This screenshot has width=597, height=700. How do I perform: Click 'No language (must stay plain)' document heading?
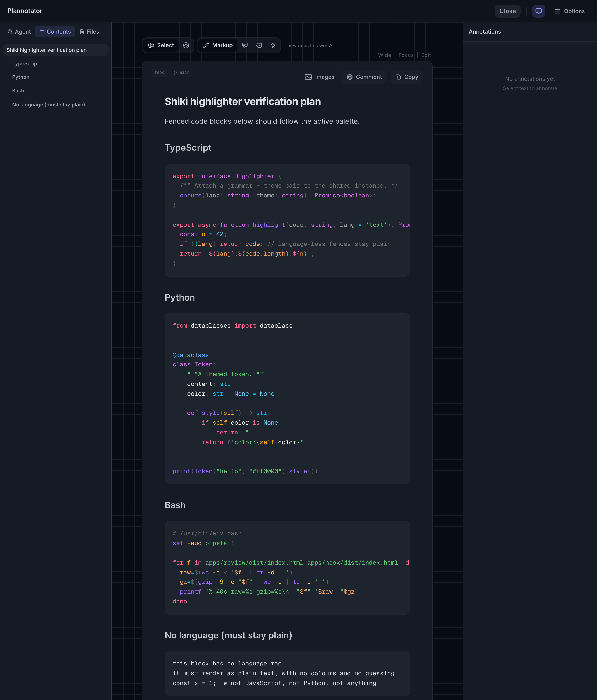tap(228, 635)
